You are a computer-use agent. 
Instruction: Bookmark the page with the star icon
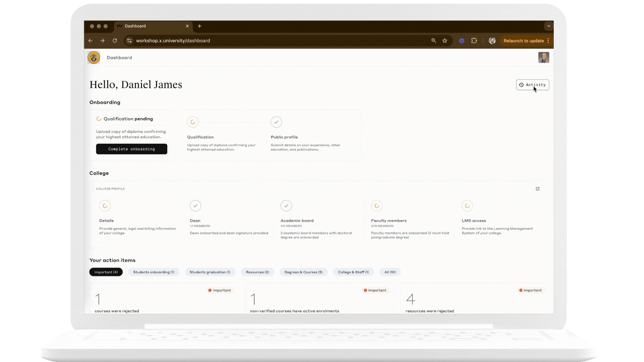click(445, 41)
